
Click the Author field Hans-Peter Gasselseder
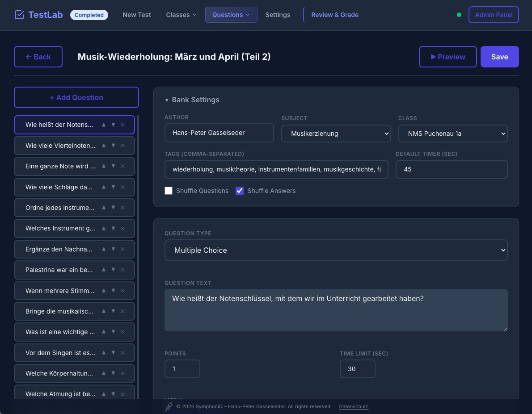[x=219, y=133]
